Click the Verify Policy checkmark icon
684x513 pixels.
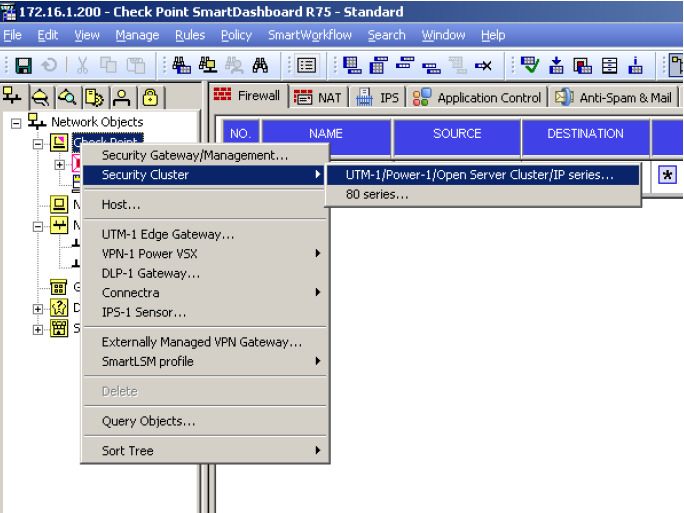tap(530, 66)
